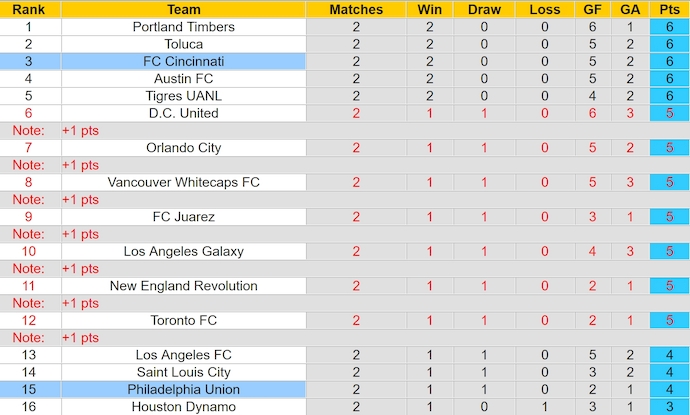Screen dimensions: 690x415
Task: Open Vancouver Whitecaps FC entry
Action: click(x=184, y=182)
